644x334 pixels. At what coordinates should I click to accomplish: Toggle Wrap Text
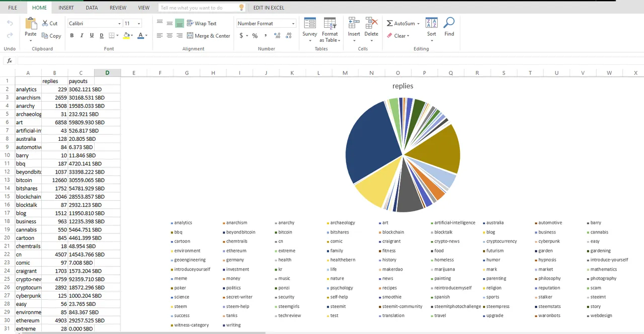[202, 23]
